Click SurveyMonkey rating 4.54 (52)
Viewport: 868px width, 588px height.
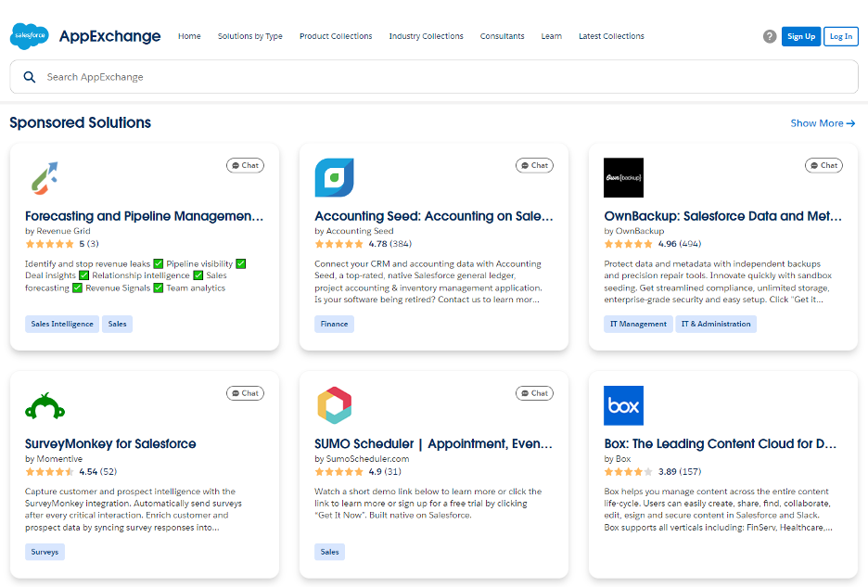pos(70,472)
